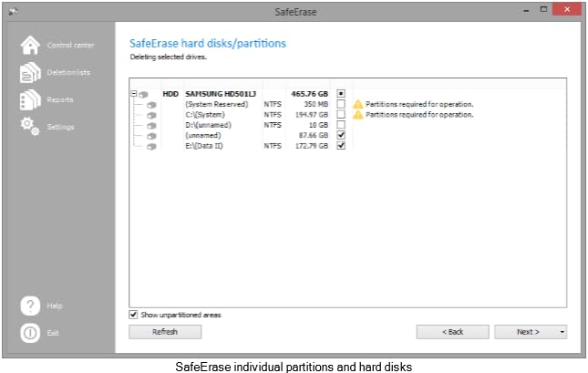
Task: Open the Next button dropdown arrow
Action: point(562,332)
